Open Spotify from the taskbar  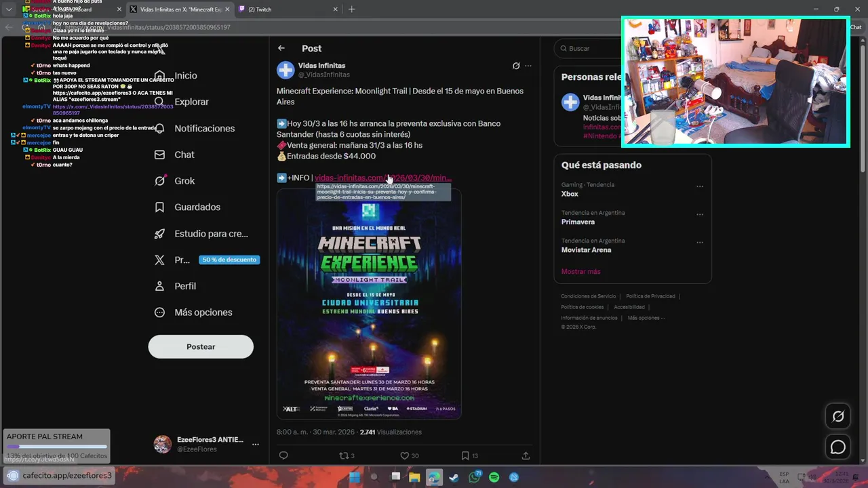[x=494, y=477]
